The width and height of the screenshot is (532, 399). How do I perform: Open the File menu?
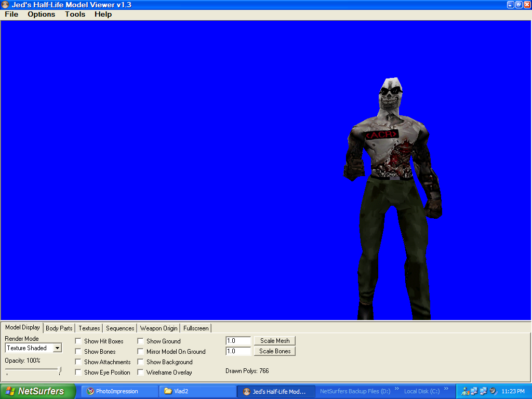(11, 14)
